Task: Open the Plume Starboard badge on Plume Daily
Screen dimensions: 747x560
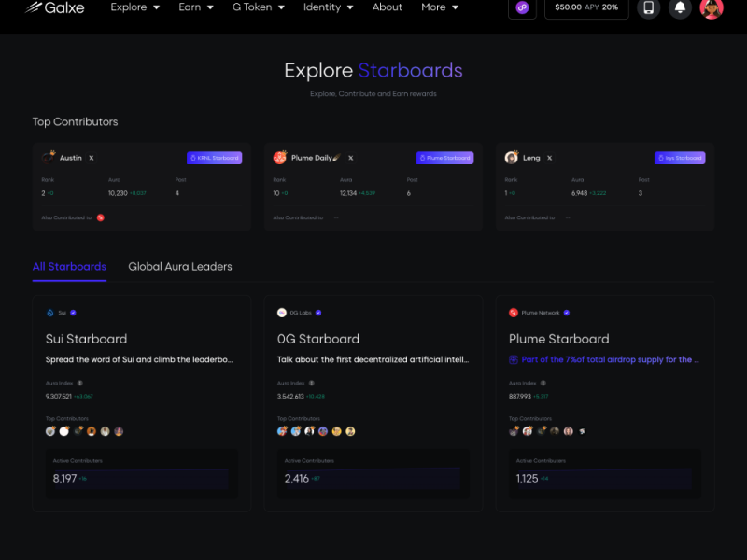Action: (445, 158)
